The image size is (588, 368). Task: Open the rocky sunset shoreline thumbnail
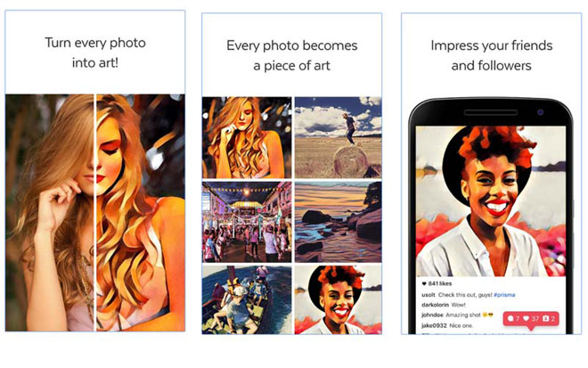point(338,222)
